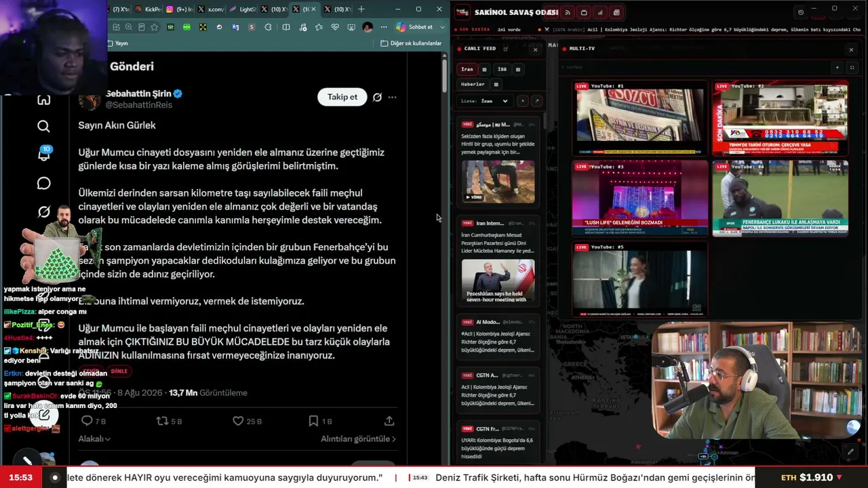Viewport: 868px width, 488px height.
Task: Click the Grok icon beside Takip et
Action: 377,97
